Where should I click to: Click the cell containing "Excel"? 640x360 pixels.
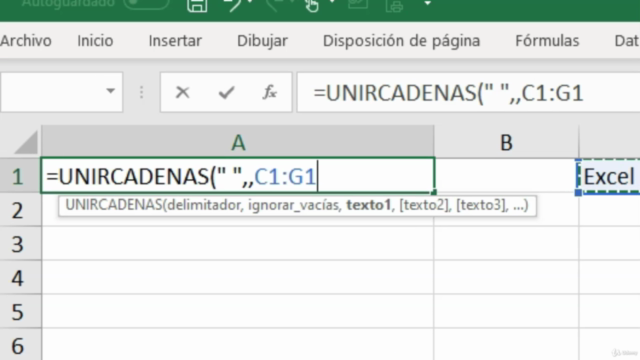[x=609, y=177]
